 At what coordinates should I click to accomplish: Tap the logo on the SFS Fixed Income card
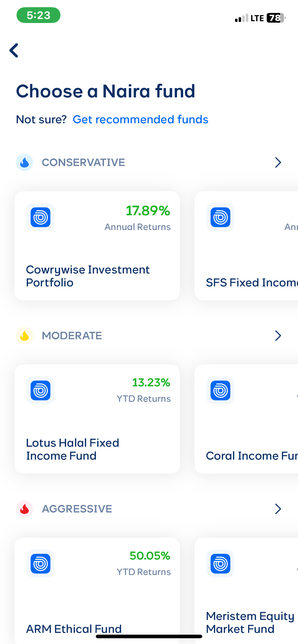coord(220,217)
